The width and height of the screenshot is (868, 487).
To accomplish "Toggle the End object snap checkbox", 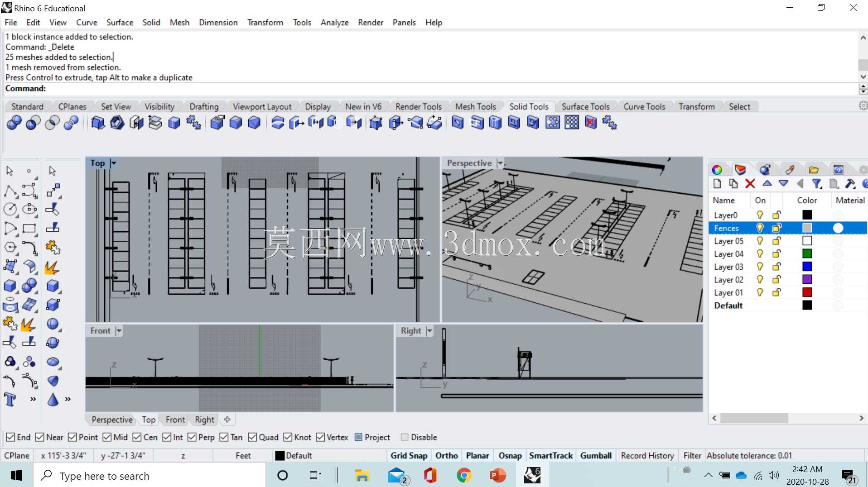I will click(x=10, y=437).
